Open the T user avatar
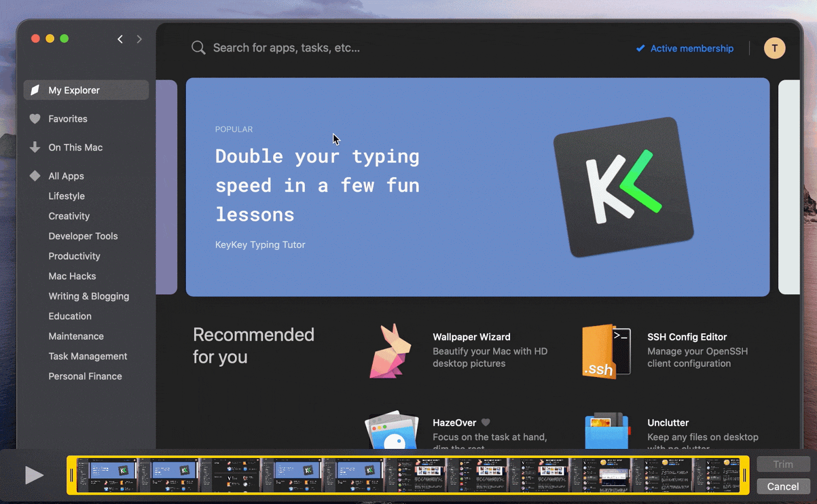Viewport: 817px width, 504px height. pyautogui.click(x=775, y=48)
